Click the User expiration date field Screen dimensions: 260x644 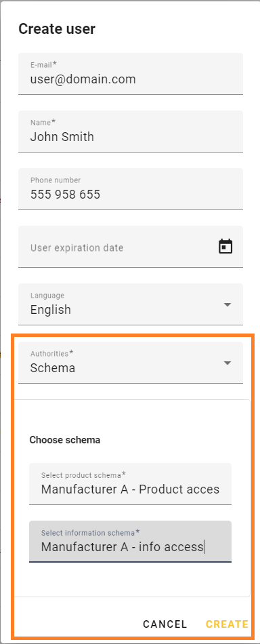131,247
